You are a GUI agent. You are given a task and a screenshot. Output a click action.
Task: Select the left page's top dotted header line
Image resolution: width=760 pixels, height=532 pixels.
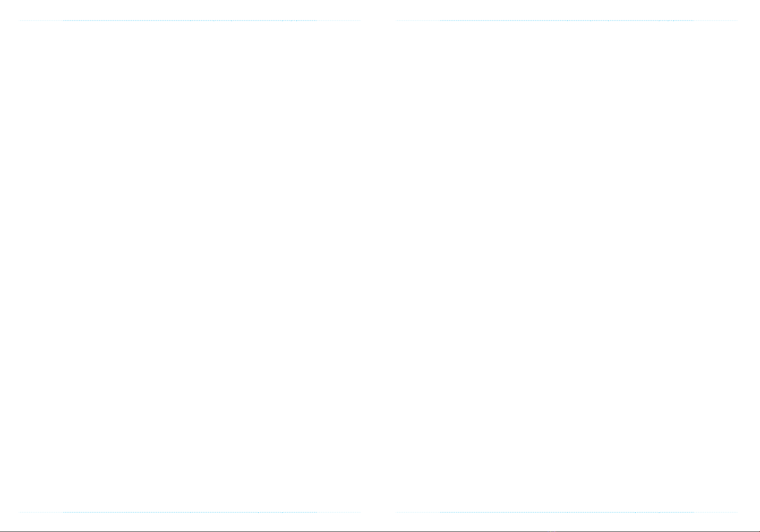(x=190, y=21)
